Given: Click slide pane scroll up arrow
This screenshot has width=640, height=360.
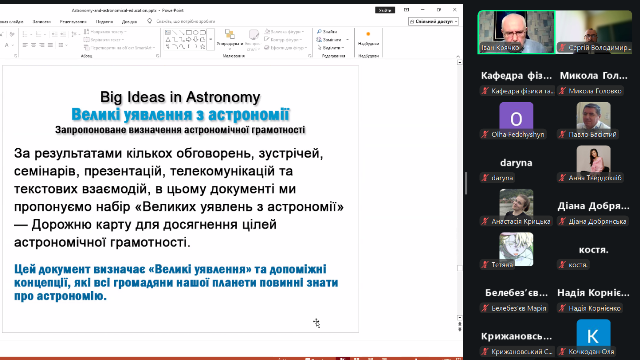Looking at the screenshot, I should (x=460, y=62).
